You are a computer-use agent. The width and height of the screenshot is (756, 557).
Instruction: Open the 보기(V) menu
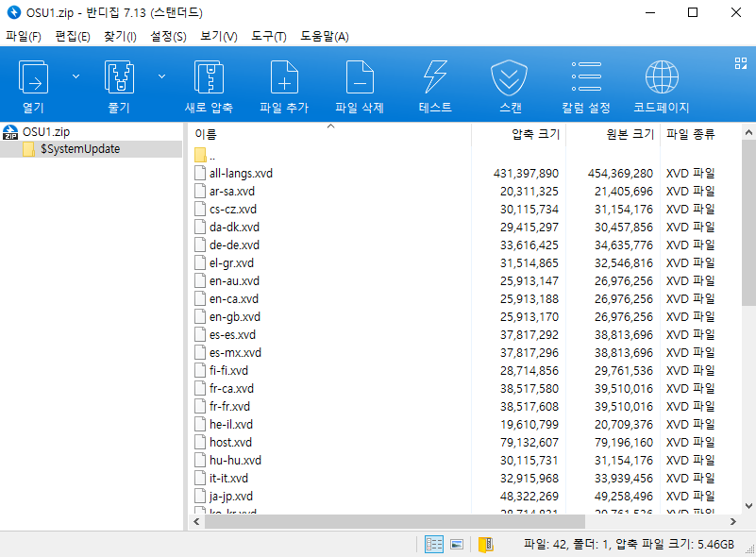(219, 37)
